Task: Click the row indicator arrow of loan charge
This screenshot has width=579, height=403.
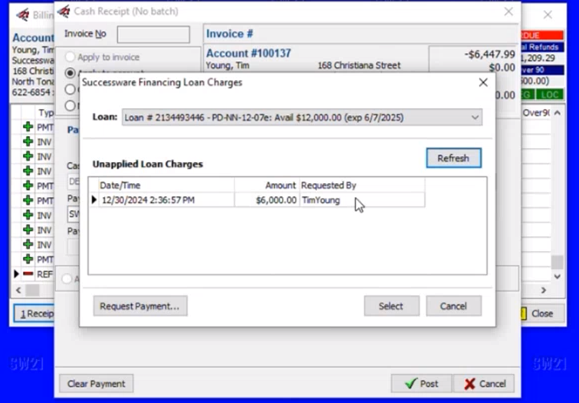Action: 94,200
